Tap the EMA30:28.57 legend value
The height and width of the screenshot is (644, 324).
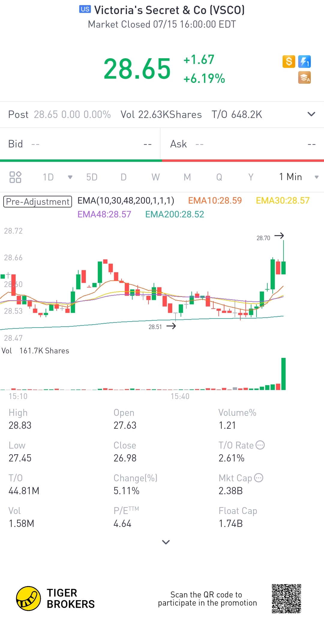coord(283,201)
